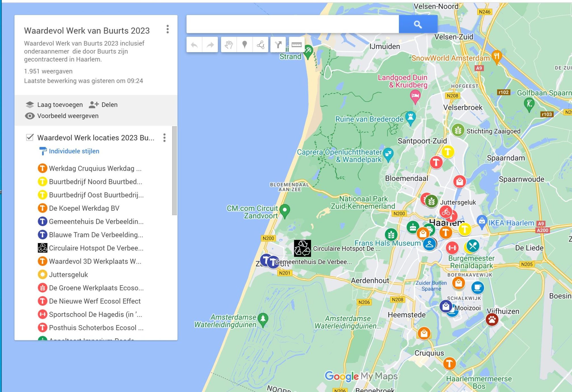This screenshot has width=572, height=392.
Task: Click the blue search magnifier button
Action: point(418,24)
